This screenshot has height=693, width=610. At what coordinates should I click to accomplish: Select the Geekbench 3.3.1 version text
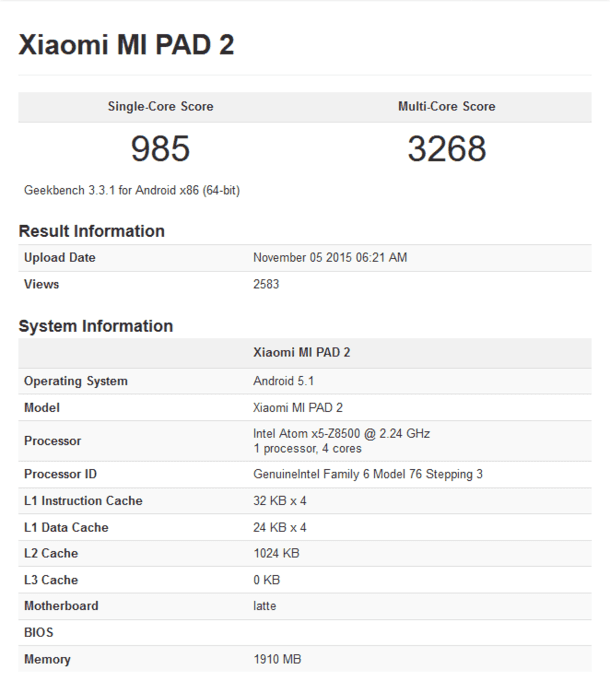coord(132,190)
